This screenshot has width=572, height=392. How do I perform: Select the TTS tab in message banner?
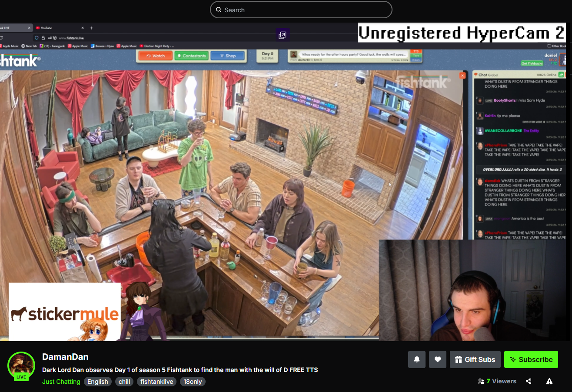point(416,52)
